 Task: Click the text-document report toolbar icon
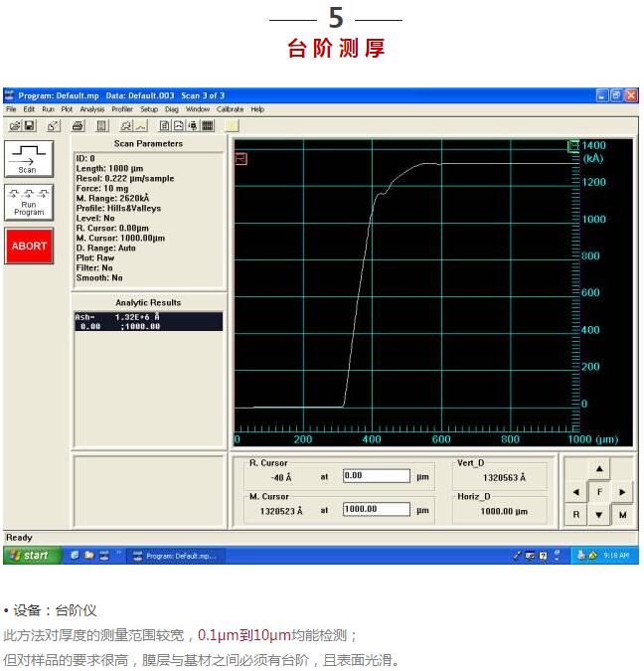click(165, 126)
